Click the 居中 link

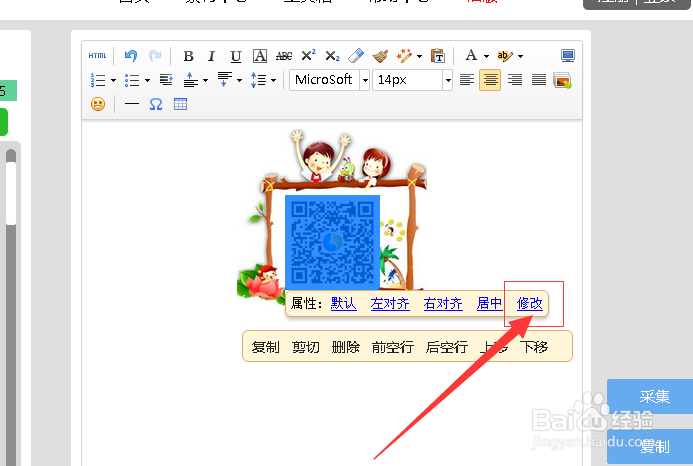489,303
